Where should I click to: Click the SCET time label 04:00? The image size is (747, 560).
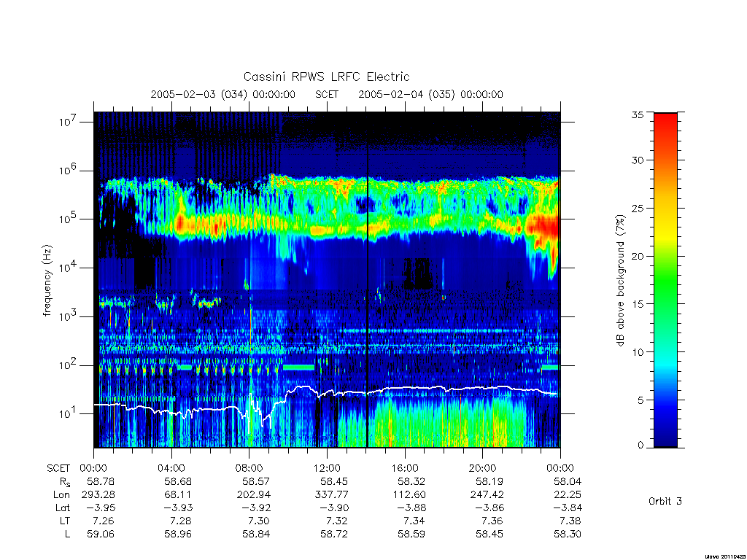(x=171, y=468)
